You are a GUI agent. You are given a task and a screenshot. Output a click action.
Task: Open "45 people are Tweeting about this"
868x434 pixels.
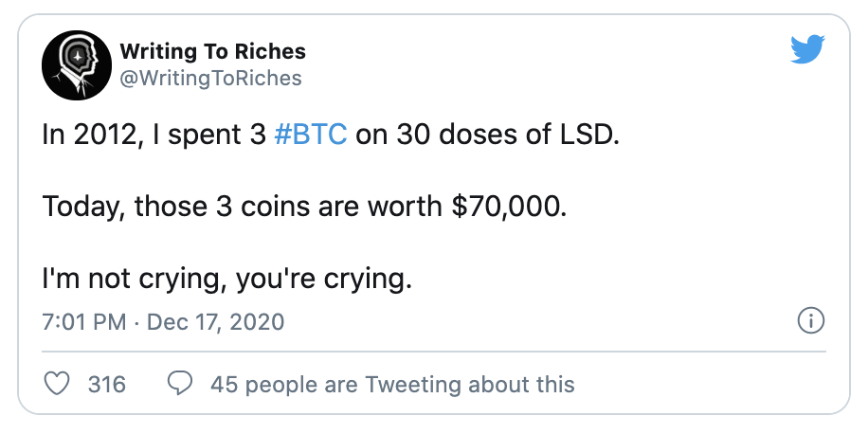392,384
